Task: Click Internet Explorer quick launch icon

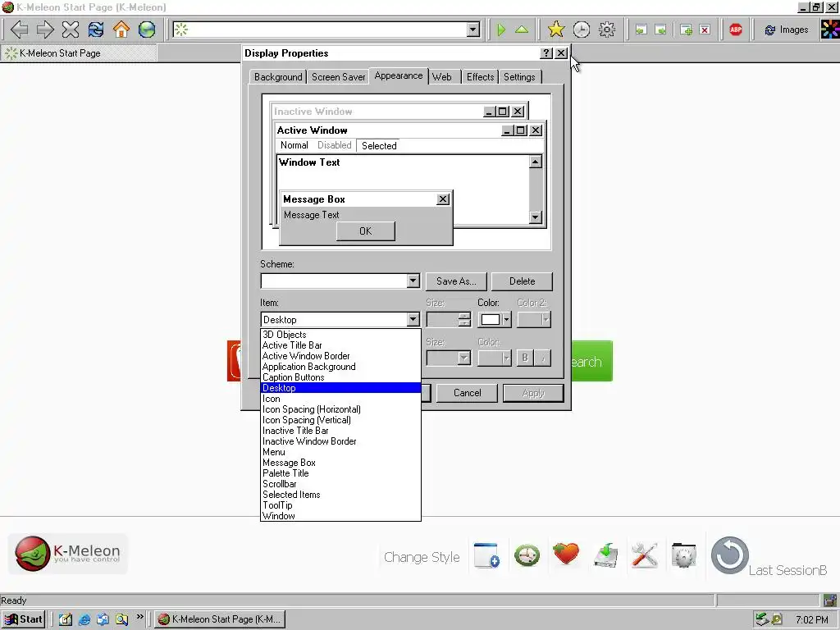Action: (84, 619)
